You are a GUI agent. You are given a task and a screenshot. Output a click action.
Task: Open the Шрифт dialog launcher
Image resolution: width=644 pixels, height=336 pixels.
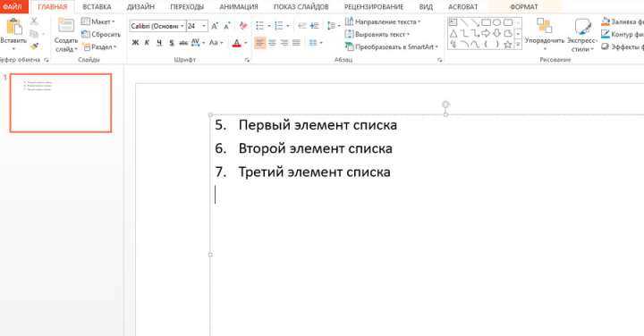pos(247,60)
